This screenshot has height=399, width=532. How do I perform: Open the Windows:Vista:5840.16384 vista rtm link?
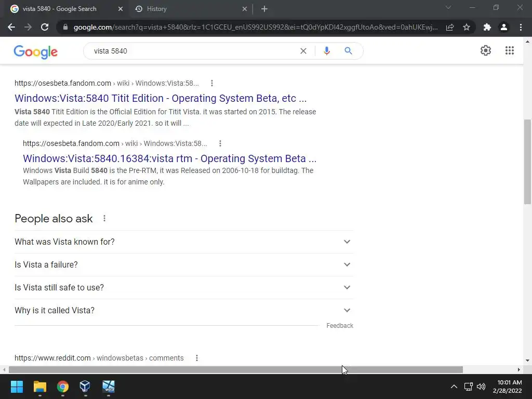click(x=170, y=158)
